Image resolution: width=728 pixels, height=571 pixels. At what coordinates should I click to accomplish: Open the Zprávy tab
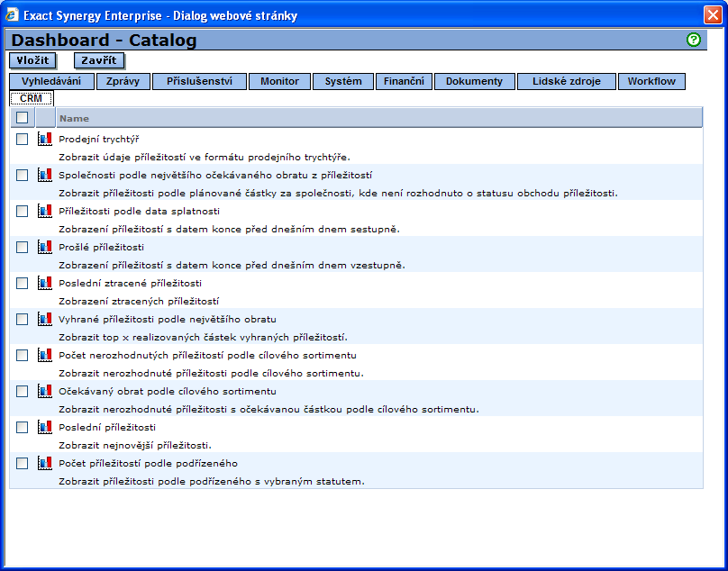point(123,81)
